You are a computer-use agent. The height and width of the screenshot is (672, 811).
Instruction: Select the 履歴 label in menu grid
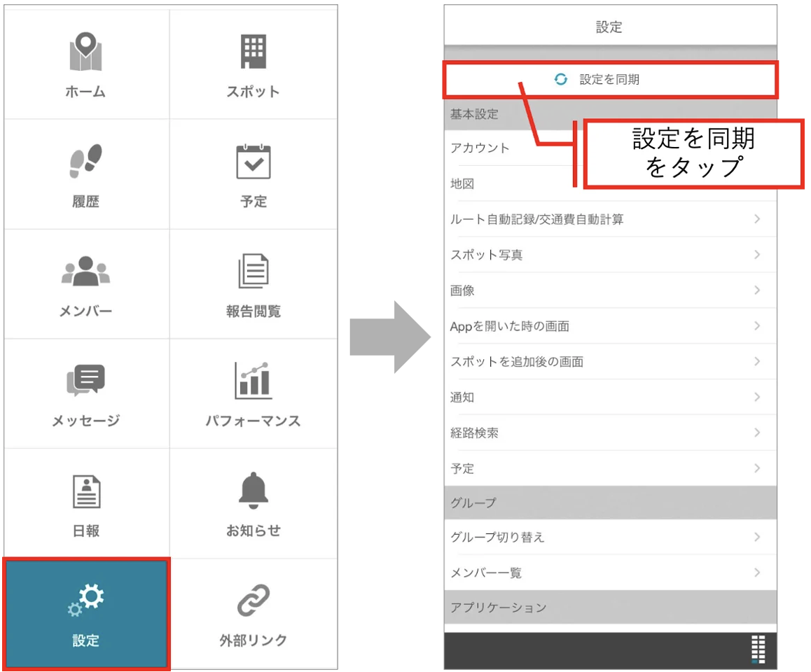pos(86,202)
